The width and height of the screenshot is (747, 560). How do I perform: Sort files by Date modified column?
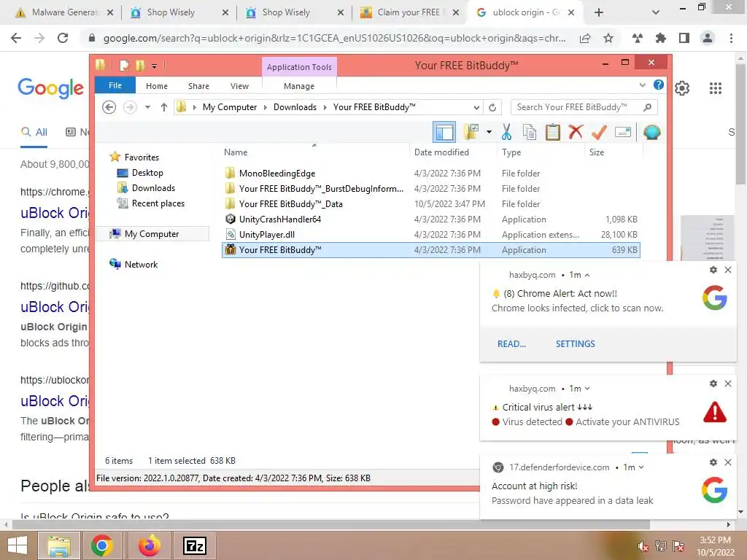click(x=441, y=152)
